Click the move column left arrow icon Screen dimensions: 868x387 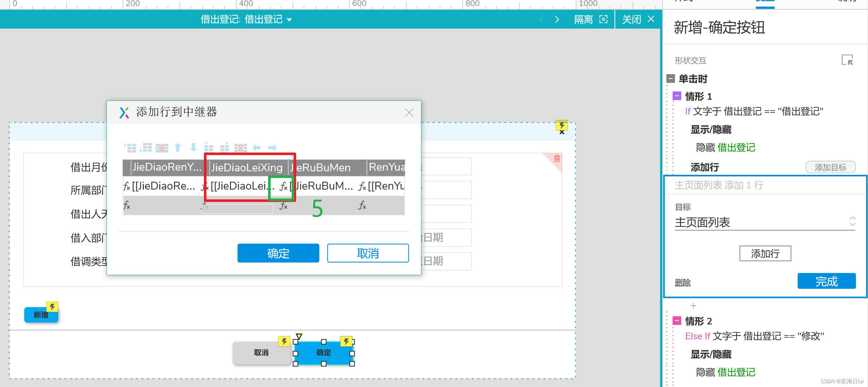click(256, 147)
